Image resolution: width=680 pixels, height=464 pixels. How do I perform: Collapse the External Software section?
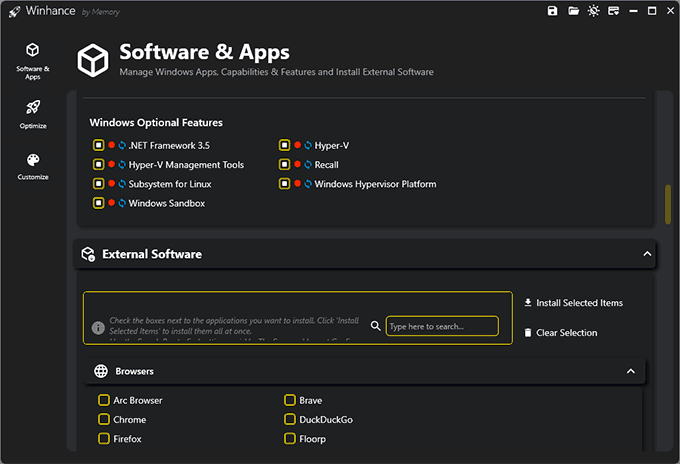point(645,255)
